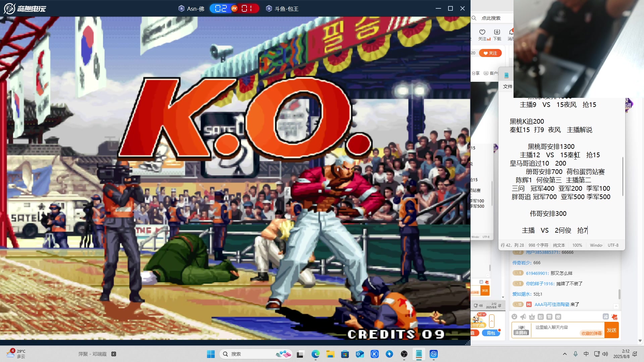Open the emoji smiley picker
Viewport: 644px width, 362px height.
[515, 317]
